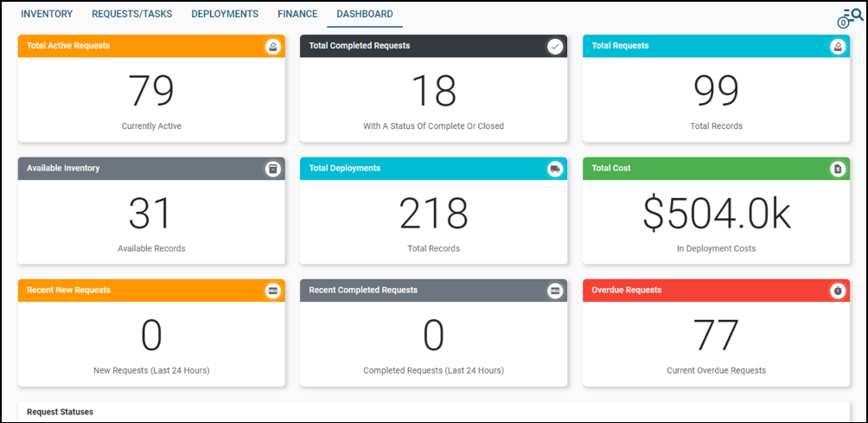This screenshot has width=868, height=423.
Task: Click the Total Active Requests card icon
Action: [x=272, y=47]
